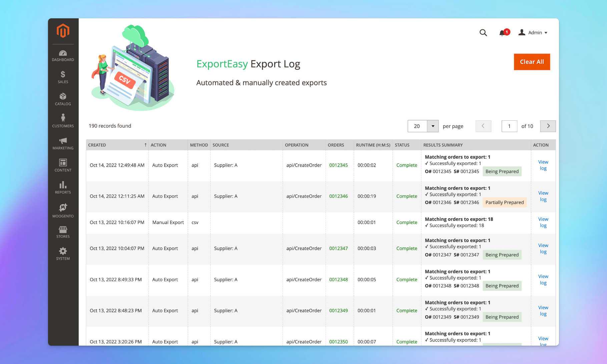Click Being Prepared badge for order 0012347
Viewport: 607px width, 364px height.
(x=502, y=255)
